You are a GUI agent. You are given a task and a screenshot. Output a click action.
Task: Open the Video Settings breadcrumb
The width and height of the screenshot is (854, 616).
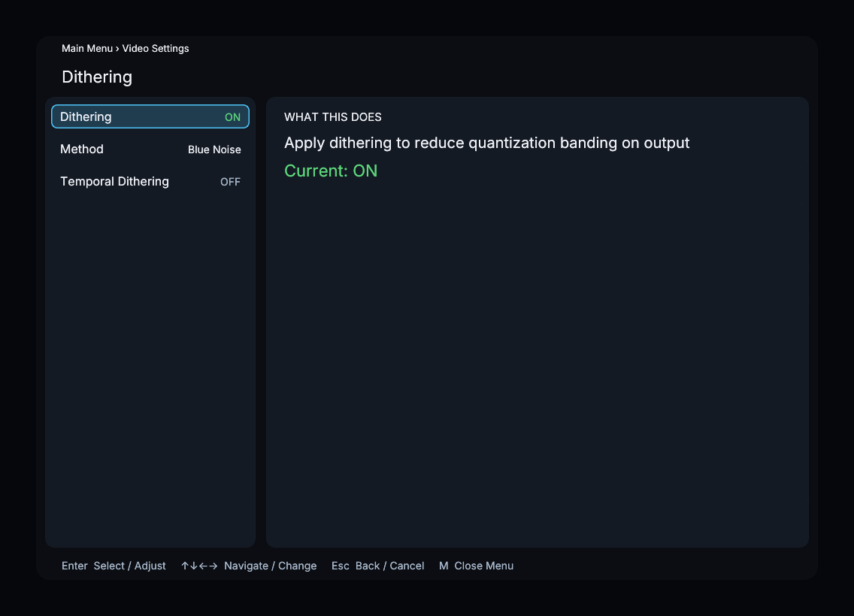(x=155, y=48)
